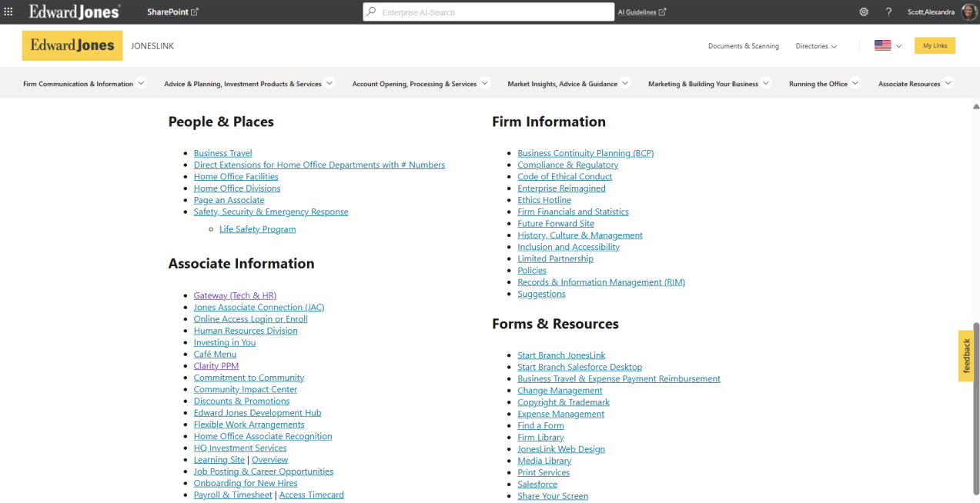Focus the Enterprise AI-Search field
This screenshot has width=980, height=503.
click(x=489, y=12)
